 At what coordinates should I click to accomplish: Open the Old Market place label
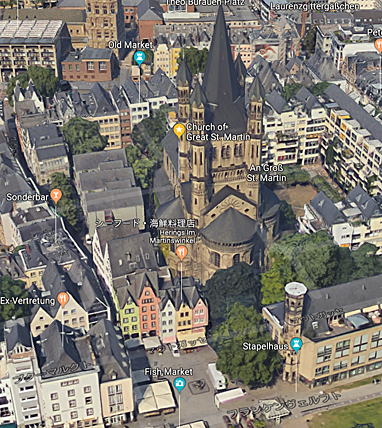(130, 45)
